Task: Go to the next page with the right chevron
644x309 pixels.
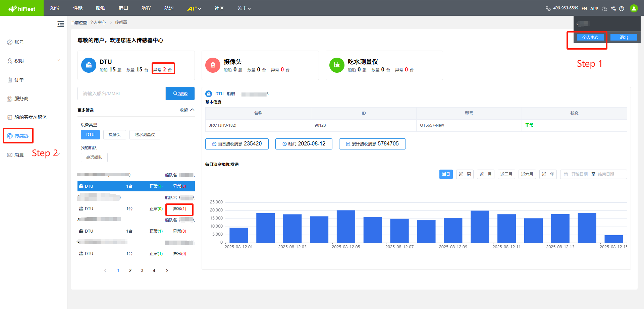Action: click(167, 271)
